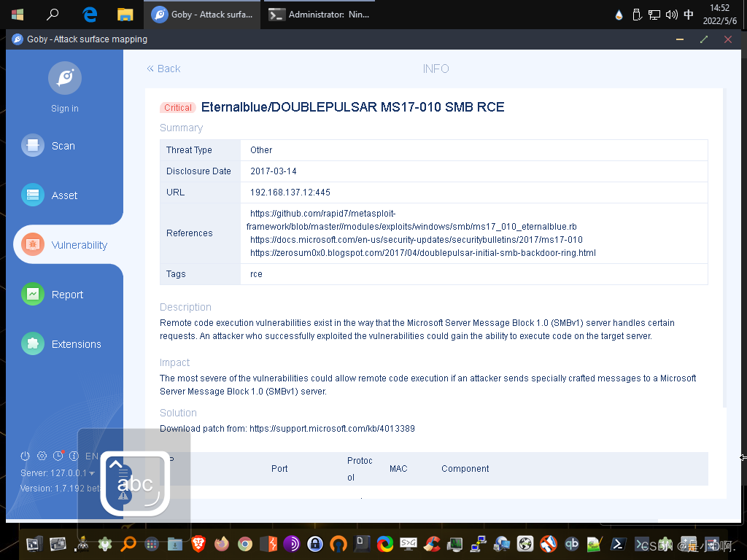
Task: Click the info icon in sidebar footer
Action: point(74,456)
